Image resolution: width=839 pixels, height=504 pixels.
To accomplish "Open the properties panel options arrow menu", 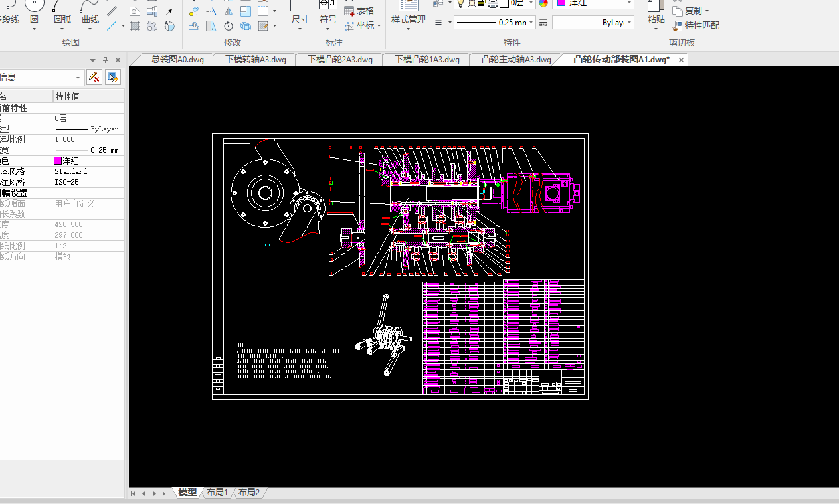I will (x=92, y=60).
